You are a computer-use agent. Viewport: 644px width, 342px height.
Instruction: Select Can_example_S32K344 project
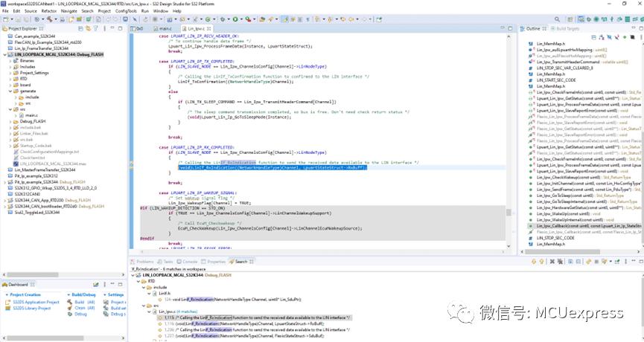[34, 36]
